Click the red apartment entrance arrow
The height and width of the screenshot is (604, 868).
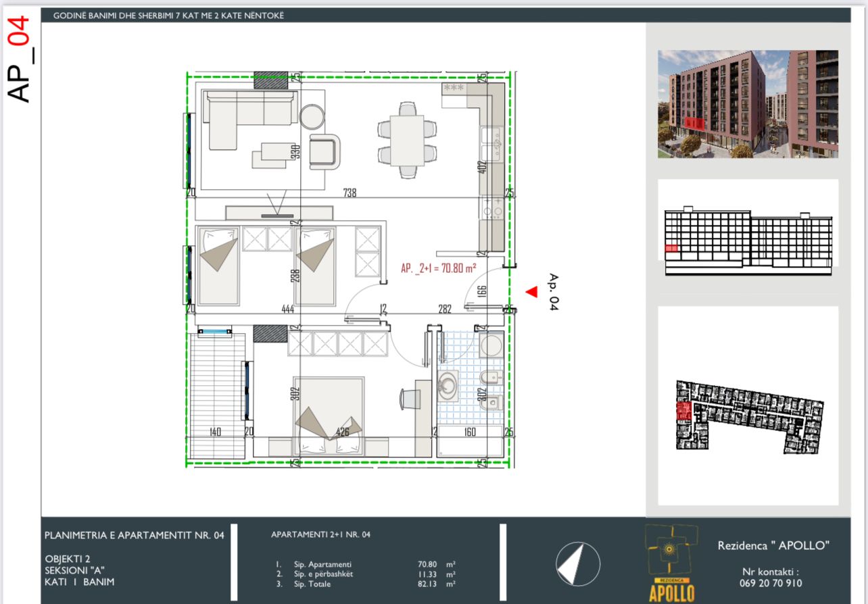531,292
